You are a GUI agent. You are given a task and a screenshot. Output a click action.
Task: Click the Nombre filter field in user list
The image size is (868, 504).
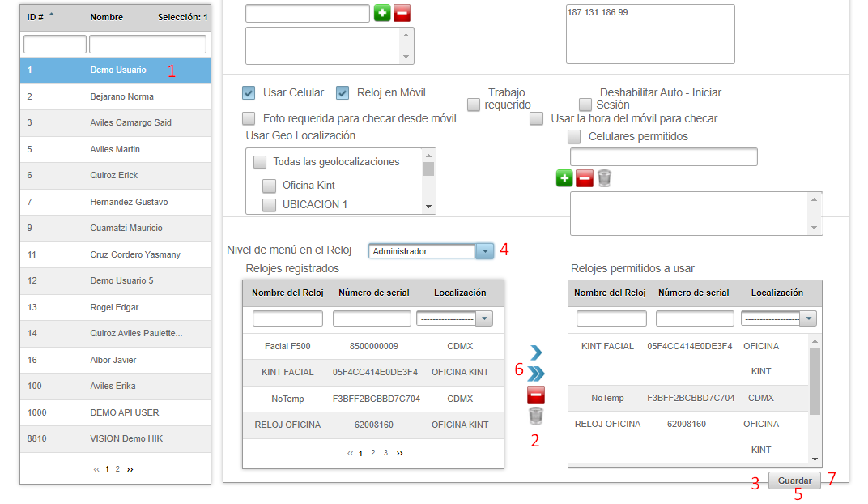[147, 44]
